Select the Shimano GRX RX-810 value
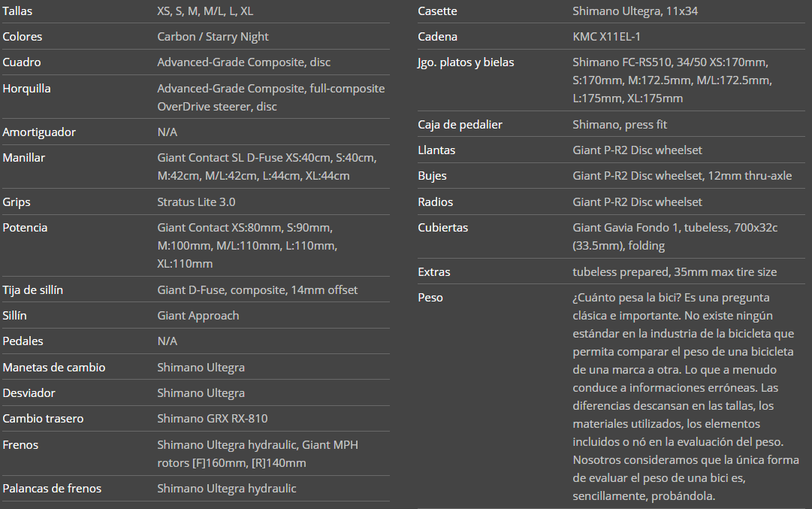Screen dimensions: 812x509 coord(212,419)
